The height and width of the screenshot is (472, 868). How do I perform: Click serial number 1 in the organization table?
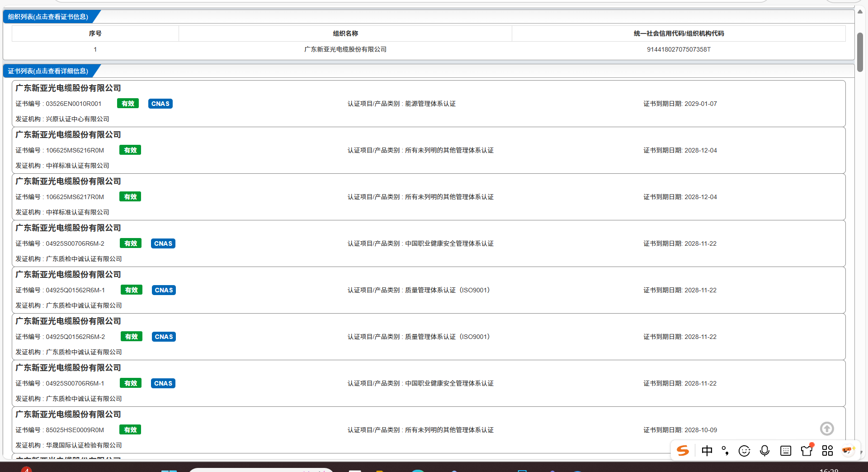95,49
